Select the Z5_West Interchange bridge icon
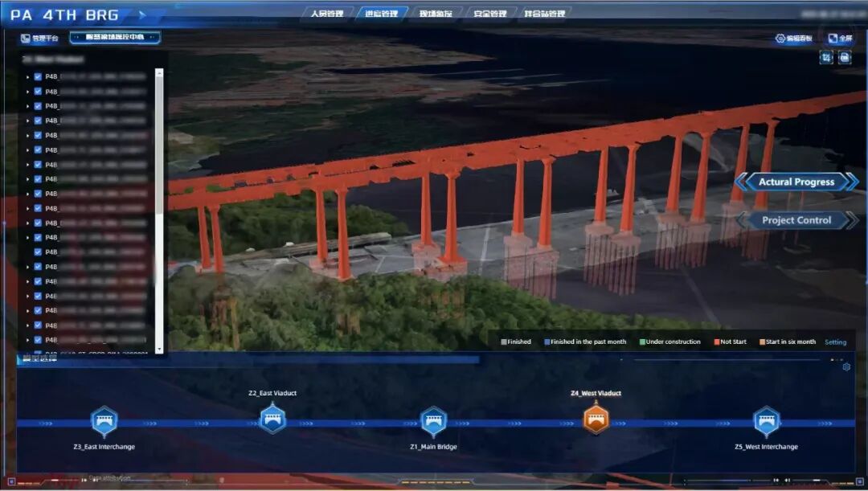 (767, 422)
